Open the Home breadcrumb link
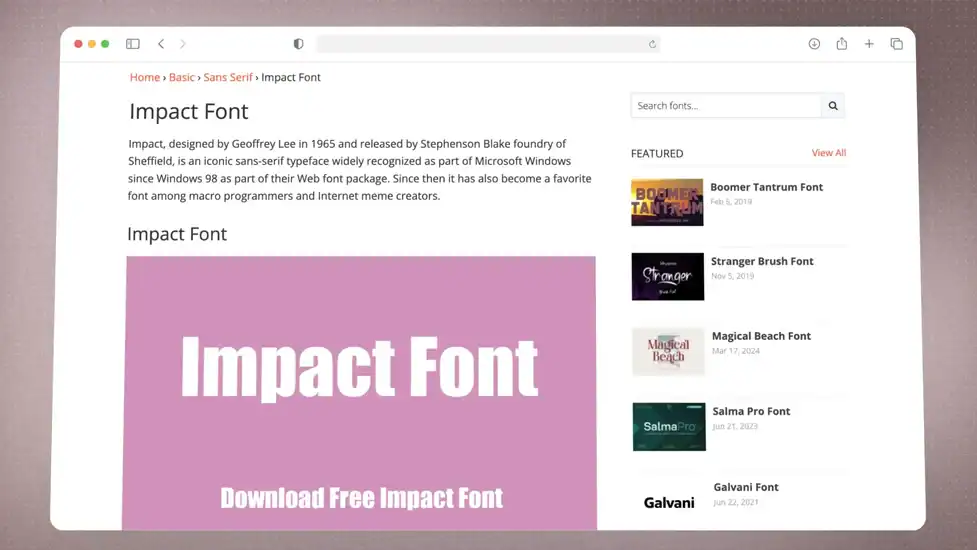The height and width of the screenshot is (550, 977). tap(144, 77)
